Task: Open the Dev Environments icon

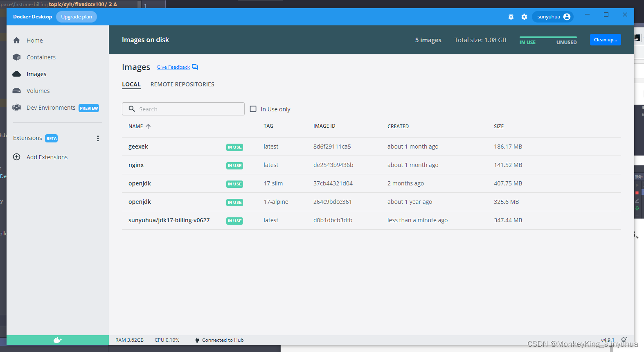Action: click(x=17, y=108)
